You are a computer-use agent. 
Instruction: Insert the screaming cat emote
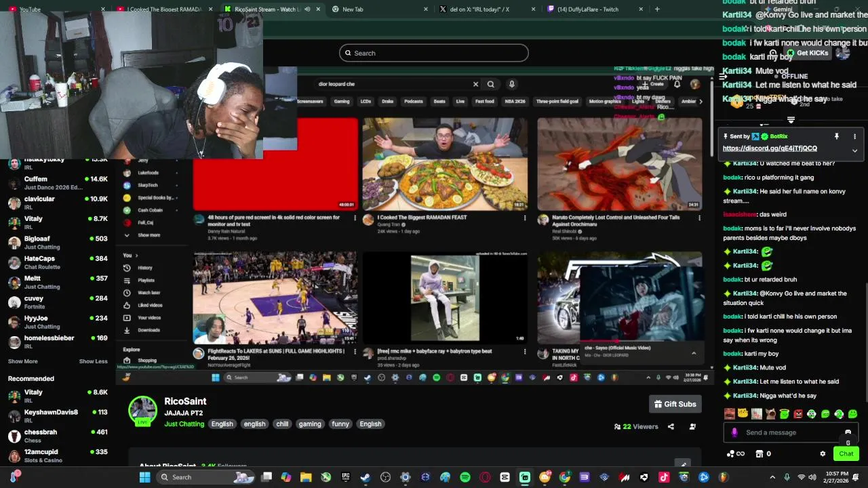[770, 414]
